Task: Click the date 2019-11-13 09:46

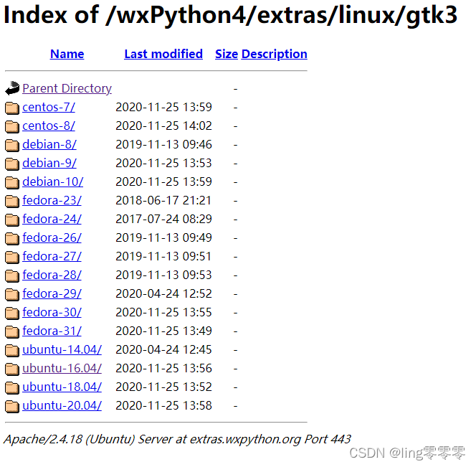Action: click(163, 144)
